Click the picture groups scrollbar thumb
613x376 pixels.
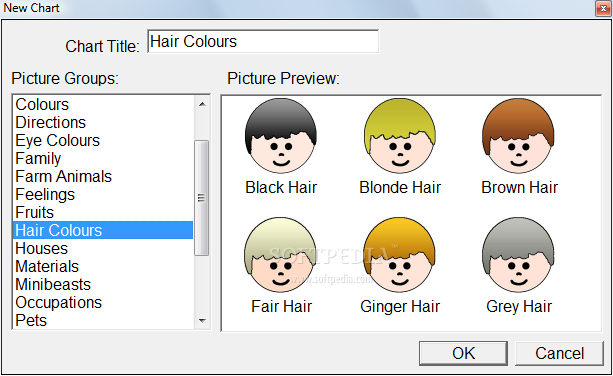pos(202,198)
